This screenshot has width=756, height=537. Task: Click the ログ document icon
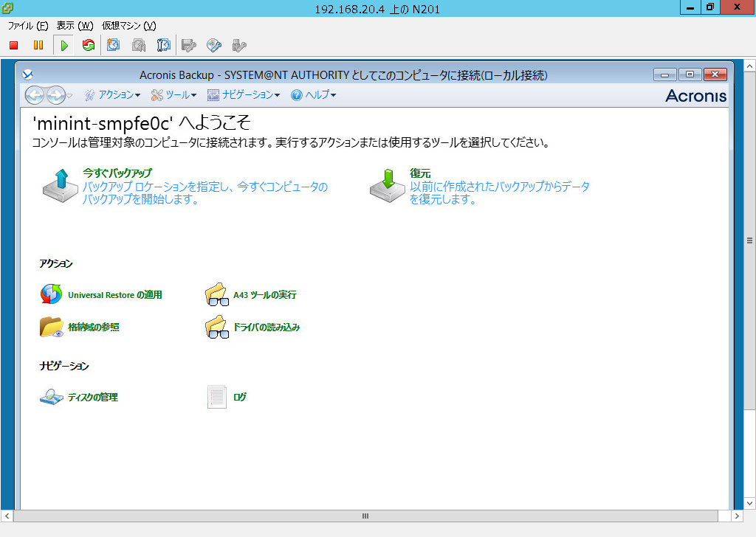click(217, 397)
